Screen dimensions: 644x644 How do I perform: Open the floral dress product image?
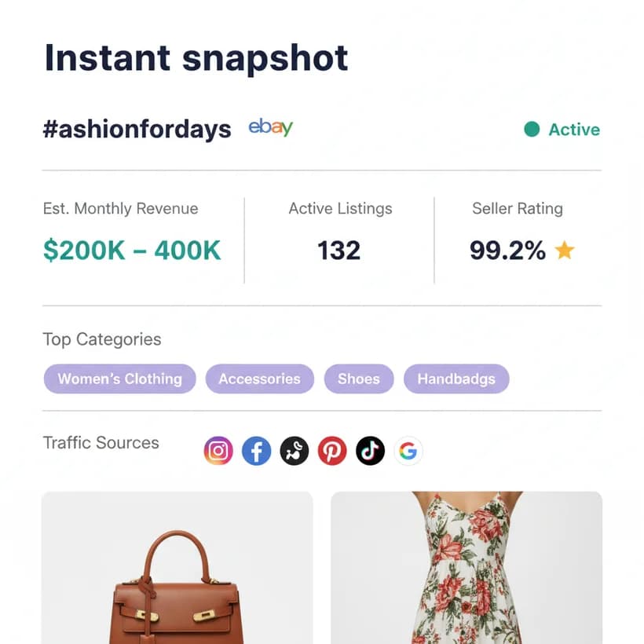pyautogui.click(x=467, y=568)
